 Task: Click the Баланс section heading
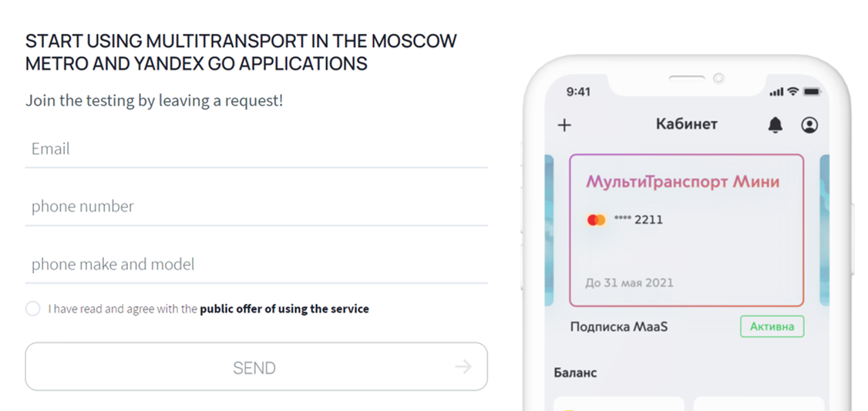575,372
